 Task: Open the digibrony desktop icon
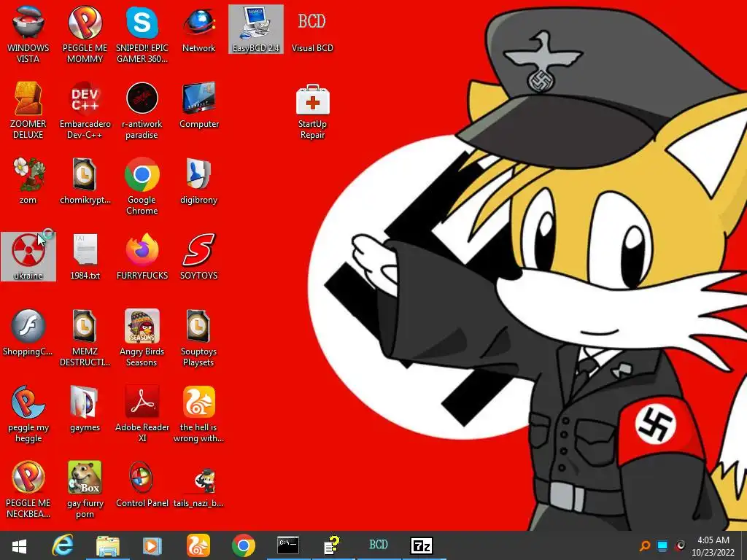click(198, 182)
